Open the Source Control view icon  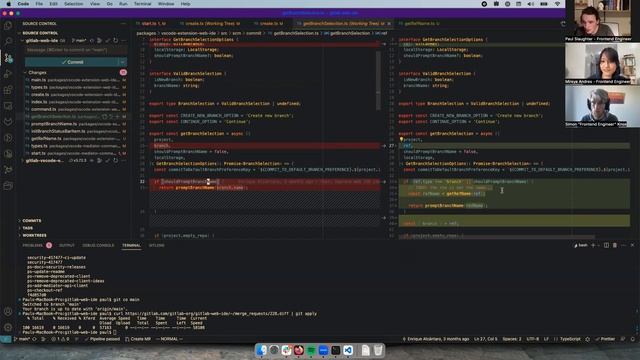pyautogui.click(x=8, y=58)
